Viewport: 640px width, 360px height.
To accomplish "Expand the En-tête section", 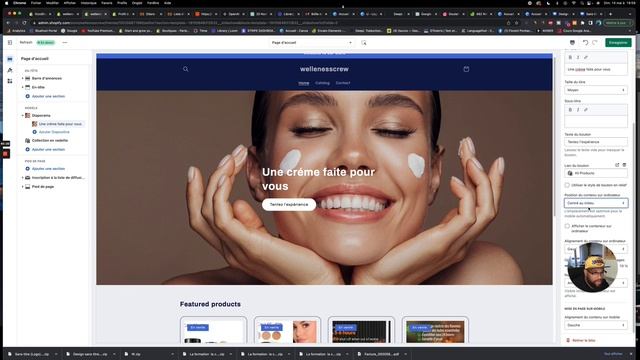I will click(x=22, y=87).
